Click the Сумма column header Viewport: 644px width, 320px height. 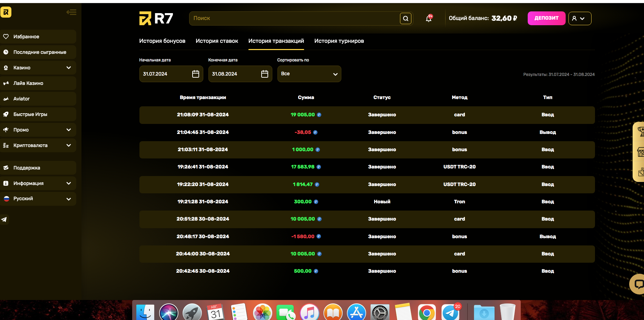(x=306, y=97)
